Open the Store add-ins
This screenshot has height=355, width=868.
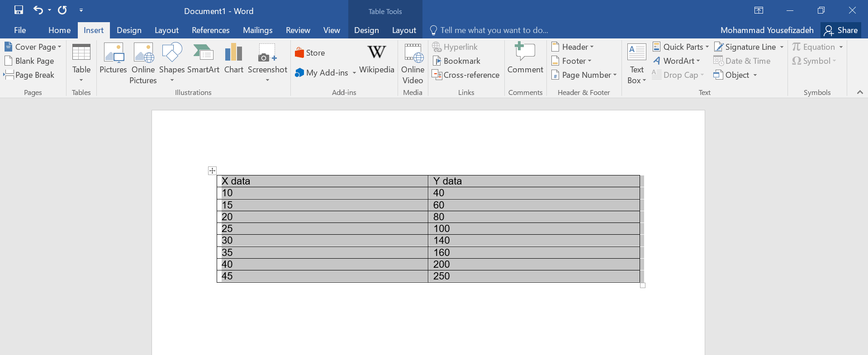pos(310,53)
